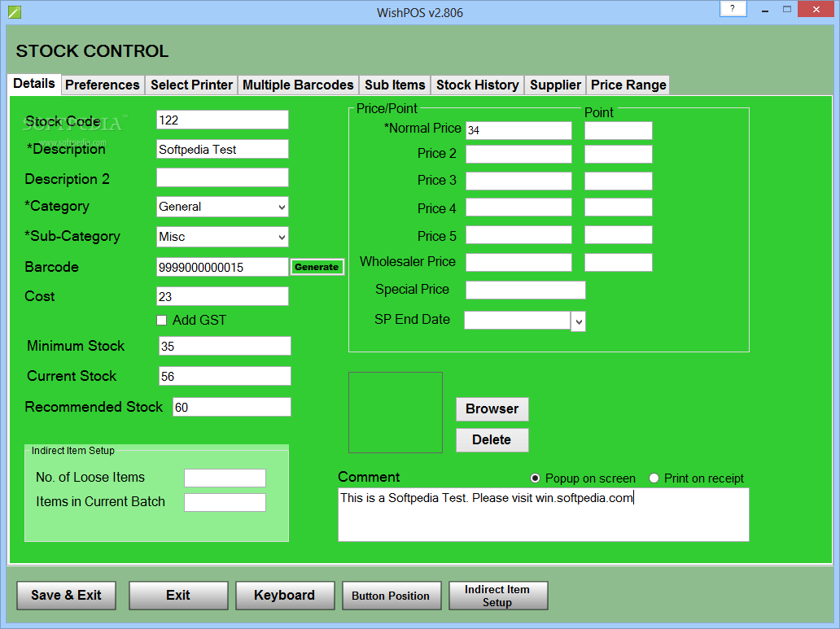Click the empty Description 2 field
Screen dimensions: 840x629
click(x=222, y=177)
